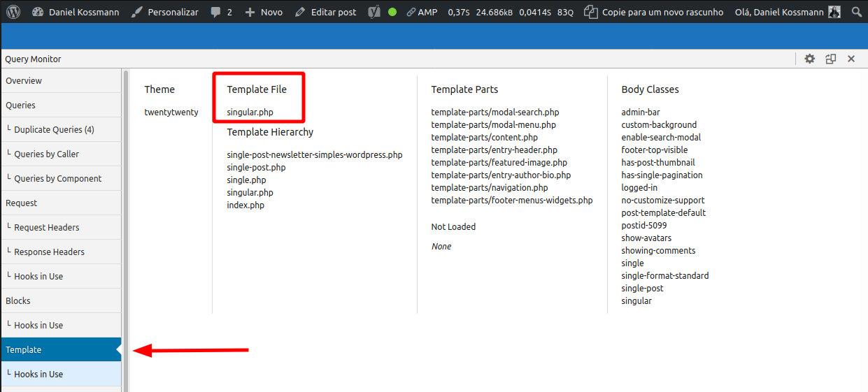Click Copie para um novo rascunho
The height and width of the screenshot is (392, 868).
653,12
